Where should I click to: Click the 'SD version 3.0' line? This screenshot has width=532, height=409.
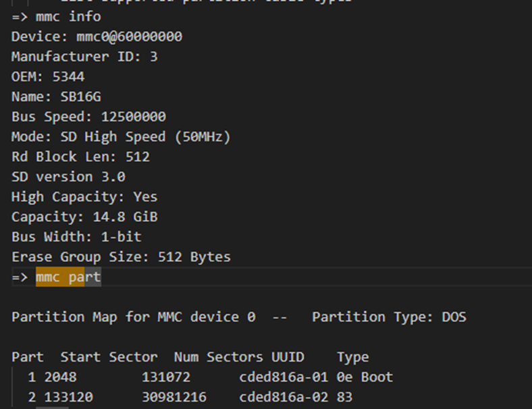[69, 177]
